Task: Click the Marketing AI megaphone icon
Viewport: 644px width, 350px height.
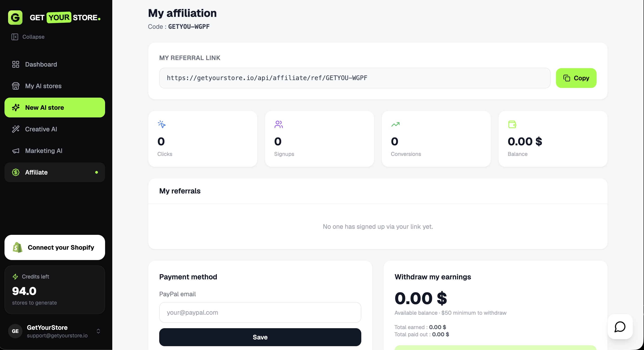Action: click(16, 151)
